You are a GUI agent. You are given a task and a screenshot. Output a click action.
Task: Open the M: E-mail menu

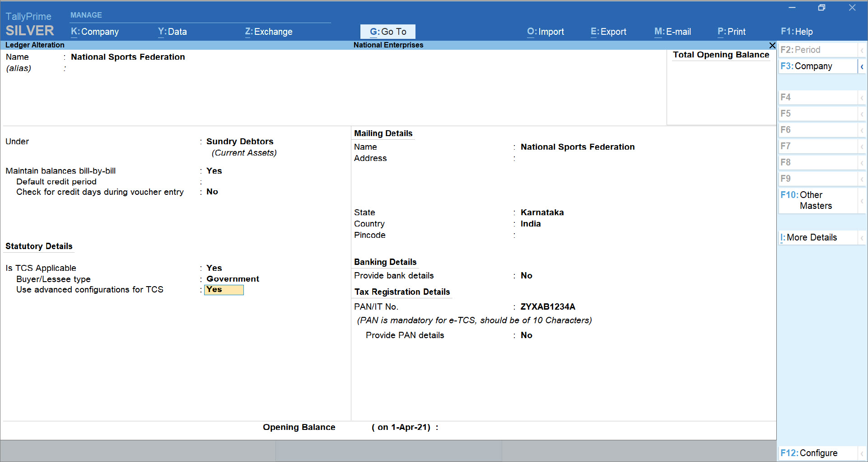(672, 32)
